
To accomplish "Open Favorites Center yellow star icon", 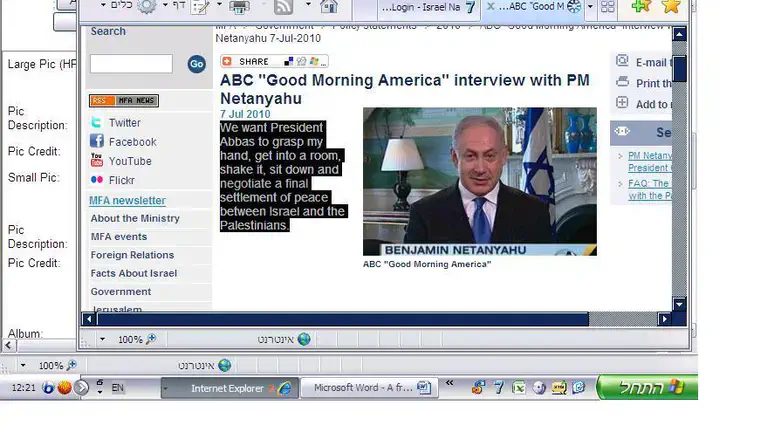I will point(671,6).
